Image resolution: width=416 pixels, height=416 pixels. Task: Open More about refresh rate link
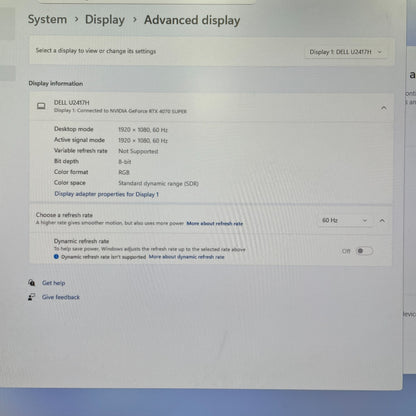point(215,223)
